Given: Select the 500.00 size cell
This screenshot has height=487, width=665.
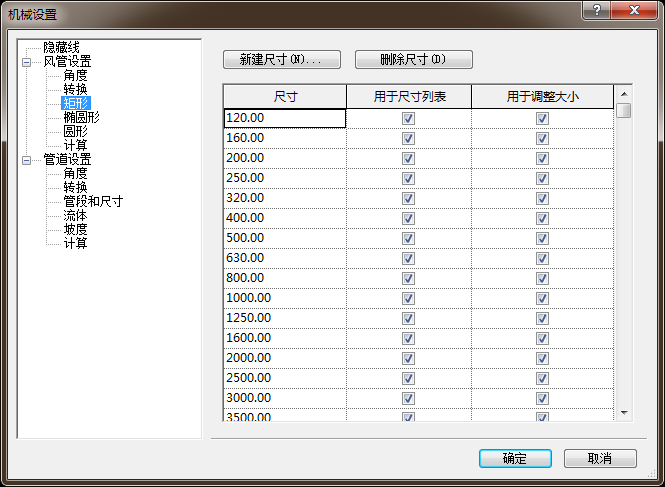Looking at the screenshot, I should (285, 238).
